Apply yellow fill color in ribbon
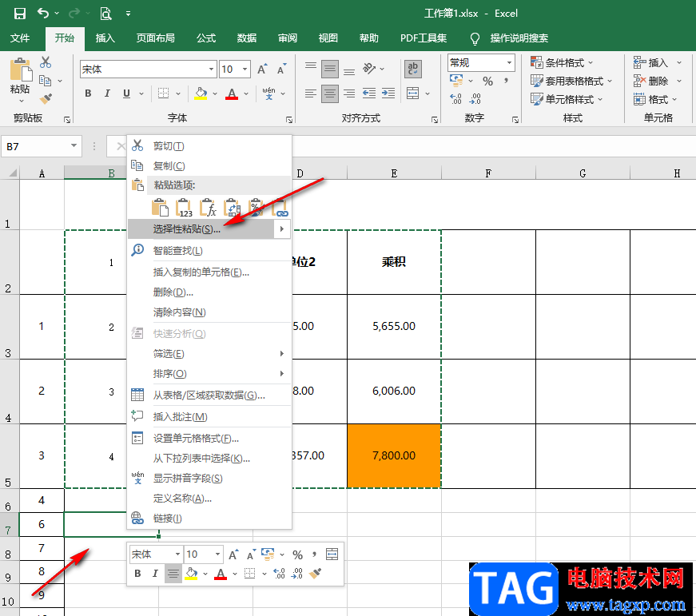 click(201, 93)
